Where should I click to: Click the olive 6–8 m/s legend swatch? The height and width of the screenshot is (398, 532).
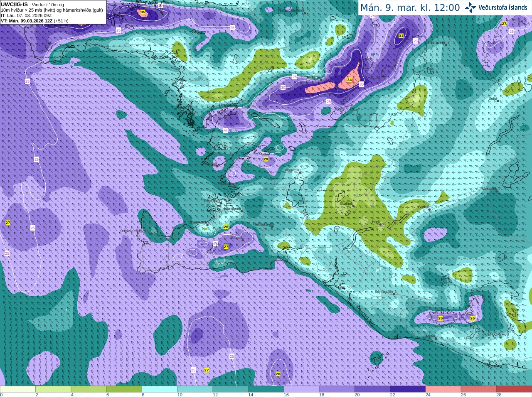point(124,389)
